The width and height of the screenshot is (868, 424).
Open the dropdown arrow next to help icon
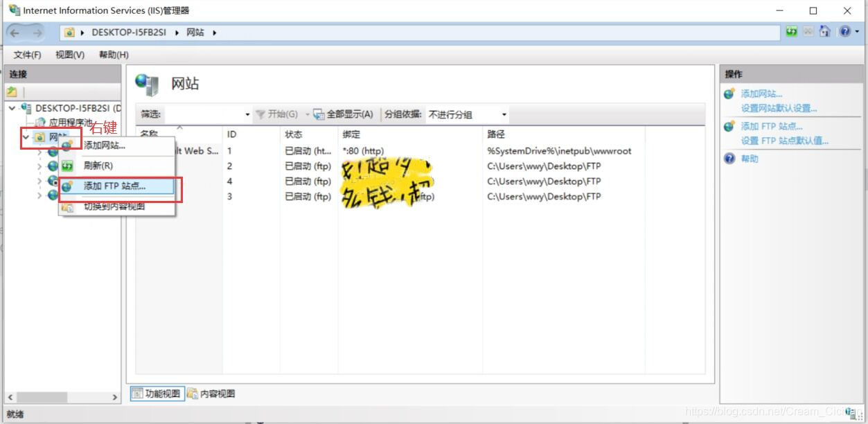[x=856, y=33]
